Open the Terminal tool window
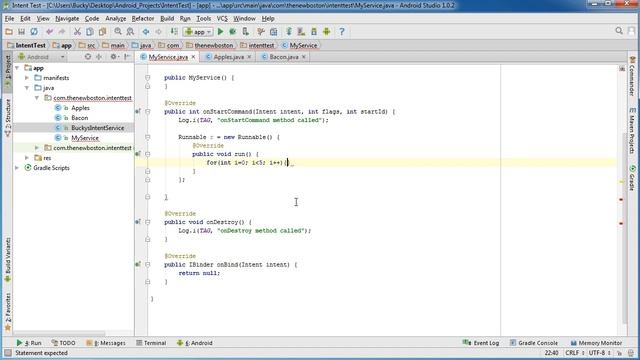The width and height of the screenshot is (640, 360). click(x=151, y=343)
